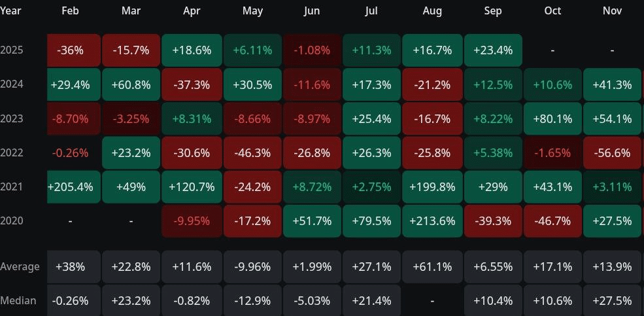
Task: Click the Feb column header
Action: pyautogui.click(x=70, y=11)
